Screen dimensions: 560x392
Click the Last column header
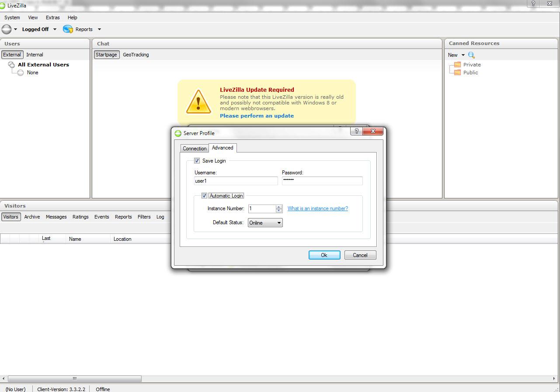[x=52, y=239]
